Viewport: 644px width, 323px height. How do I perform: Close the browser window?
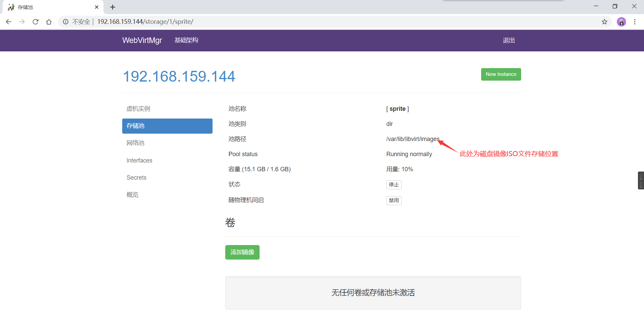coord(634,6)
